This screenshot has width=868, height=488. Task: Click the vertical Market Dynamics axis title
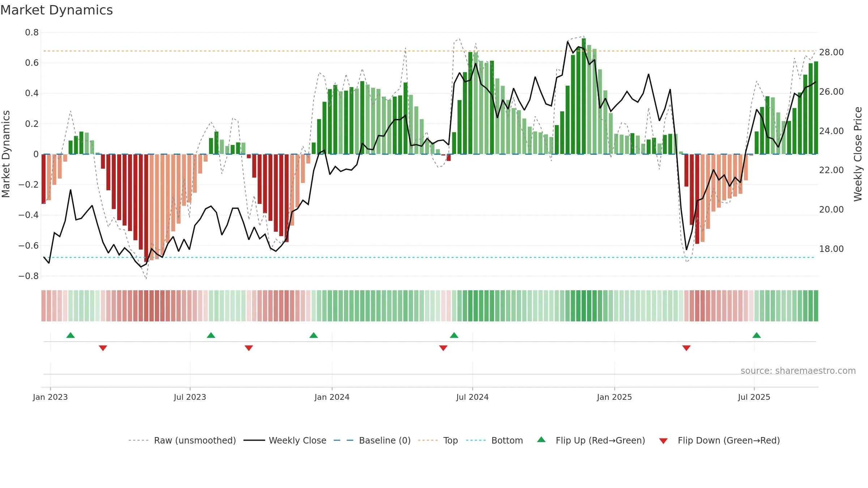(6, 154)
